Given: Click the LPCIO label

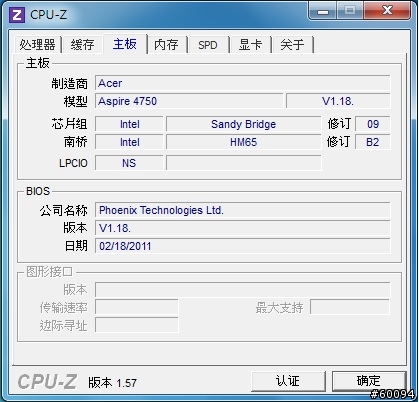Looking at the screenshot, I should [x=73, y=163].
